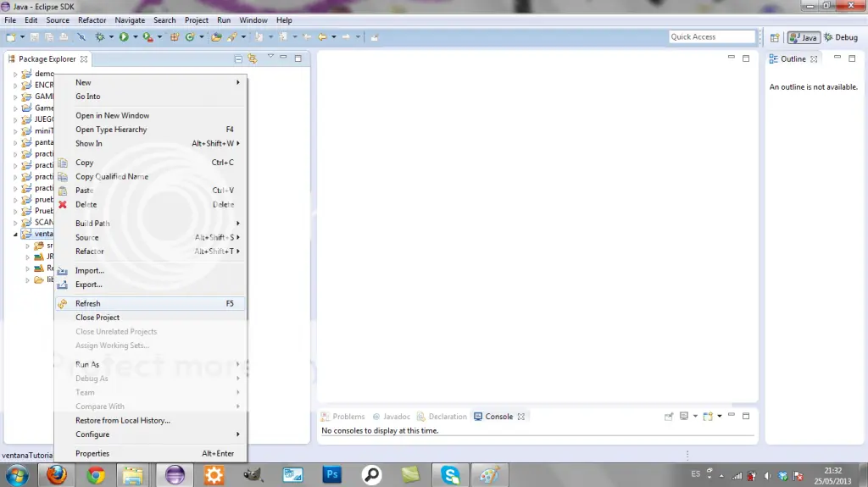
Task: Select Copy Qualified Name menu entry
Action: [x=150, y=176]
